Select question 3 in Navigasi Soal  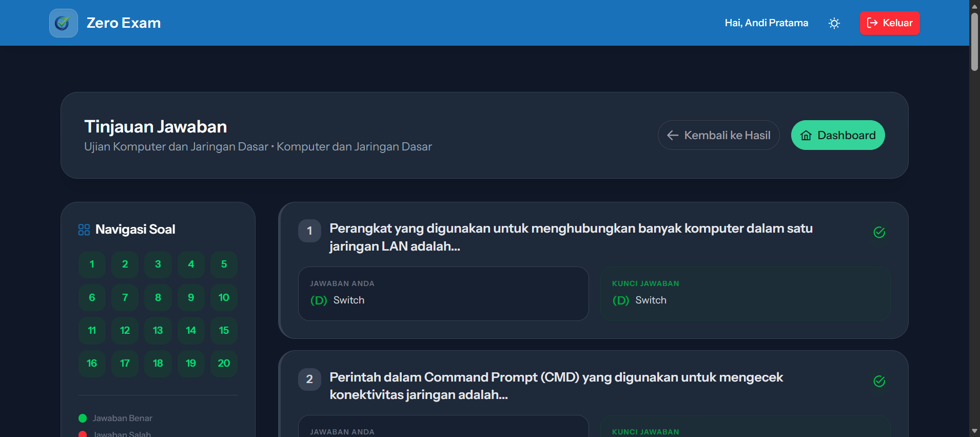pyautogui.click(x=158, y=264)
